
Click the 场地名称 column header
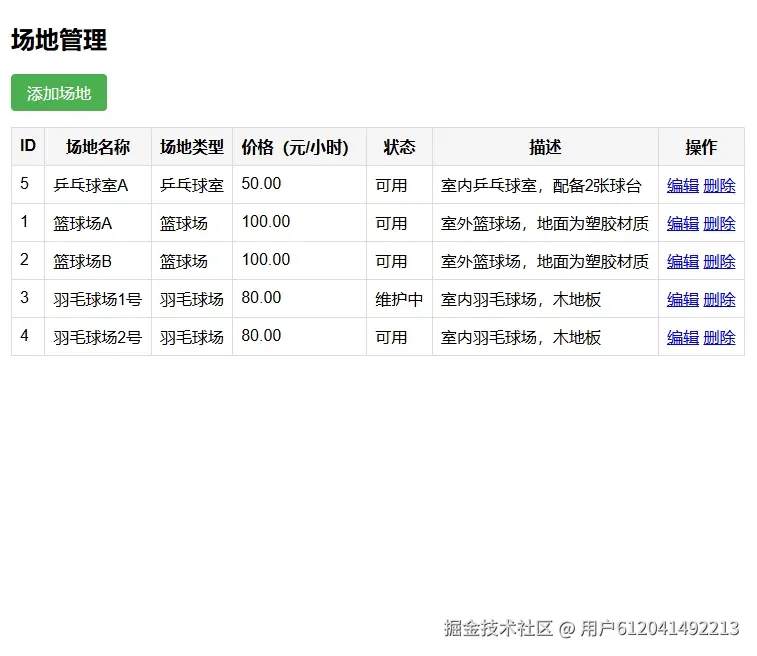click(x=98, y=147)
